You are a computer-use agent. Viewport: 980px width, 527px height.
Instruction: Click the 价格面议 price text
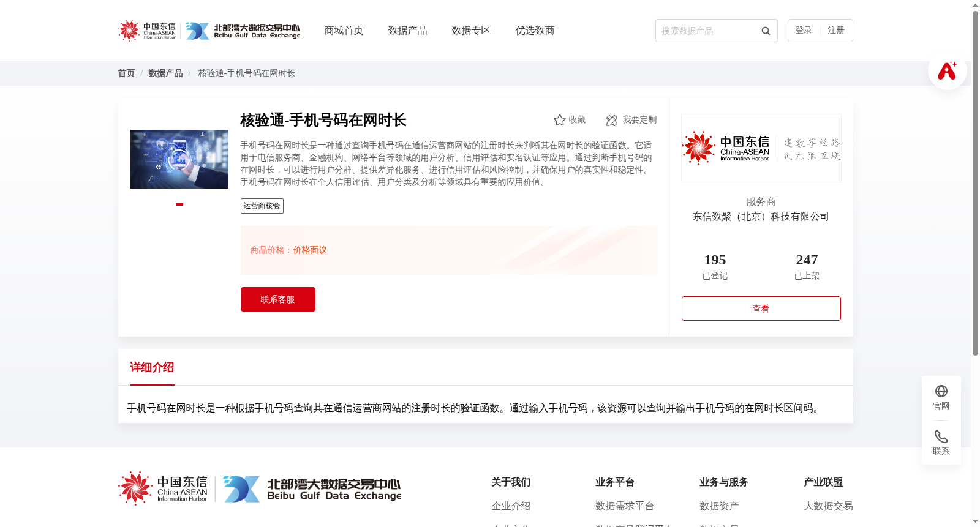click(310, 250)
